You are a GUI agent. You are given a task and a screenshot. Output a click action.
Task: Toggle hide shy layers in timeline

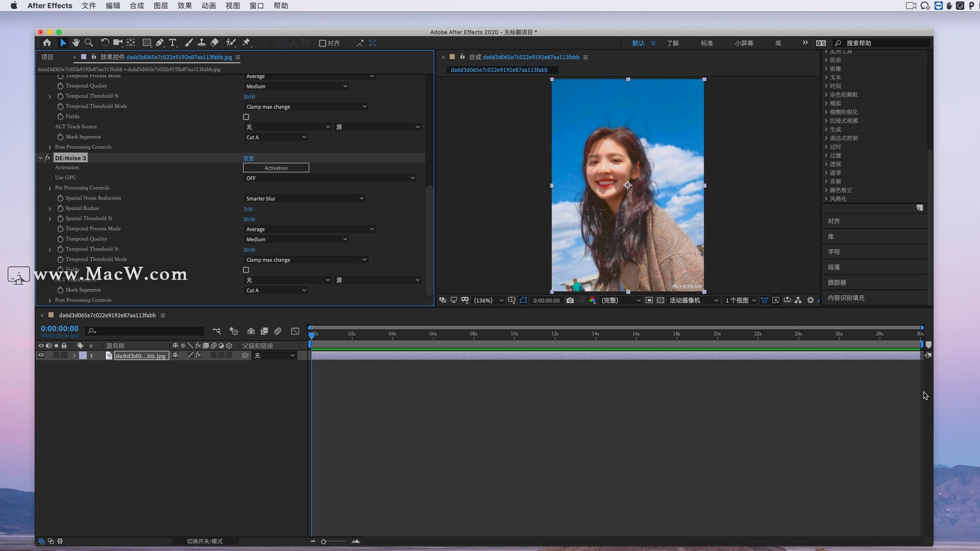click(251, 331)
